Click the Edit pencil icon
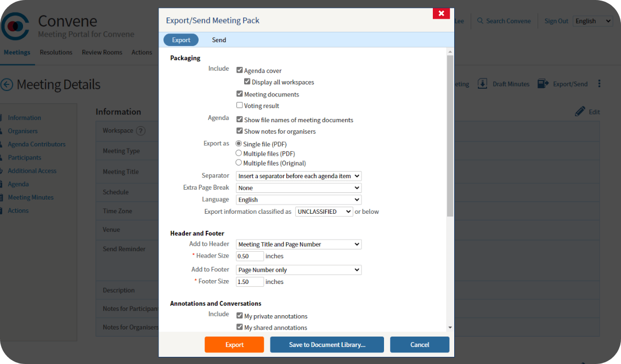Image resolution: width=621 pixels, height=364 pixels. [x=580, y=112]
